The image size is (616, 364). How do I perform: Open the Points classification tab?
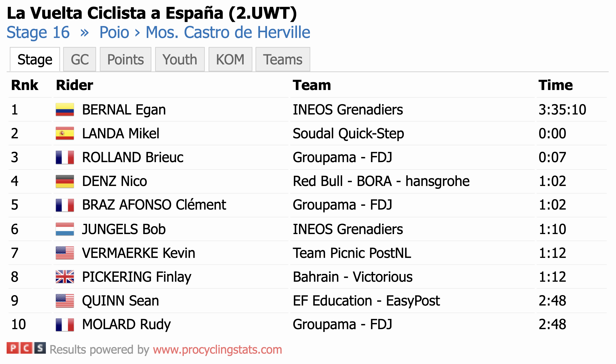coord(125,60)
